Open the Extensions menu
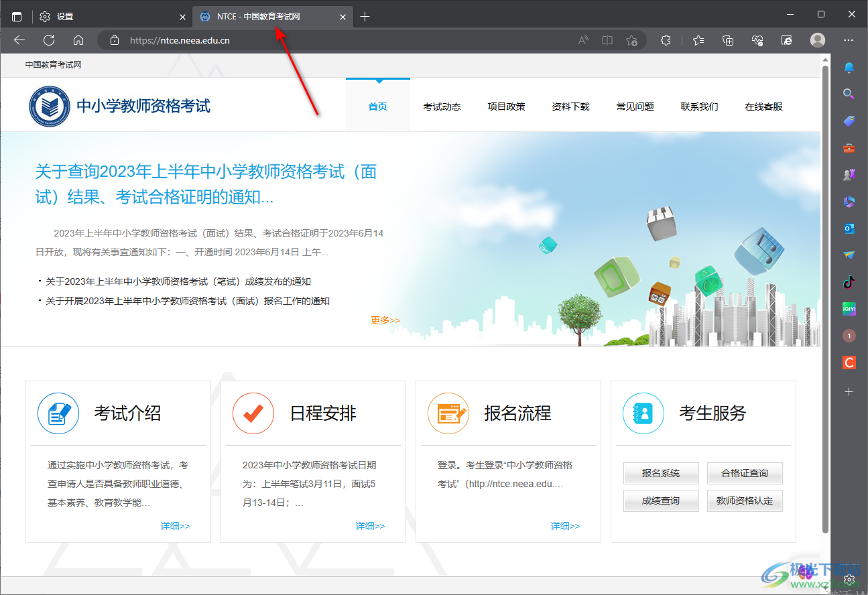Viewport: 868px width, 595px height. coord(666,40)
